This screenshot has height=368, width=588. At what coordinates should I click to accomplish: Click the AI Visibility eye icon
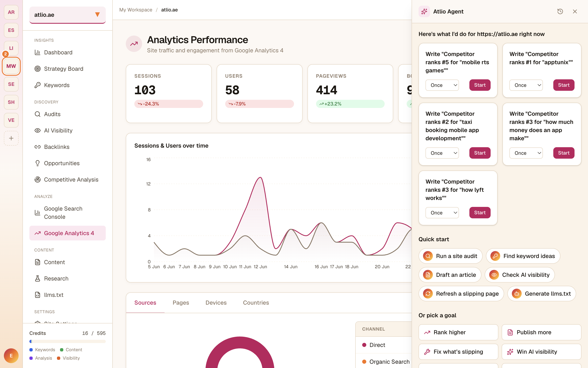click(37, 130)
